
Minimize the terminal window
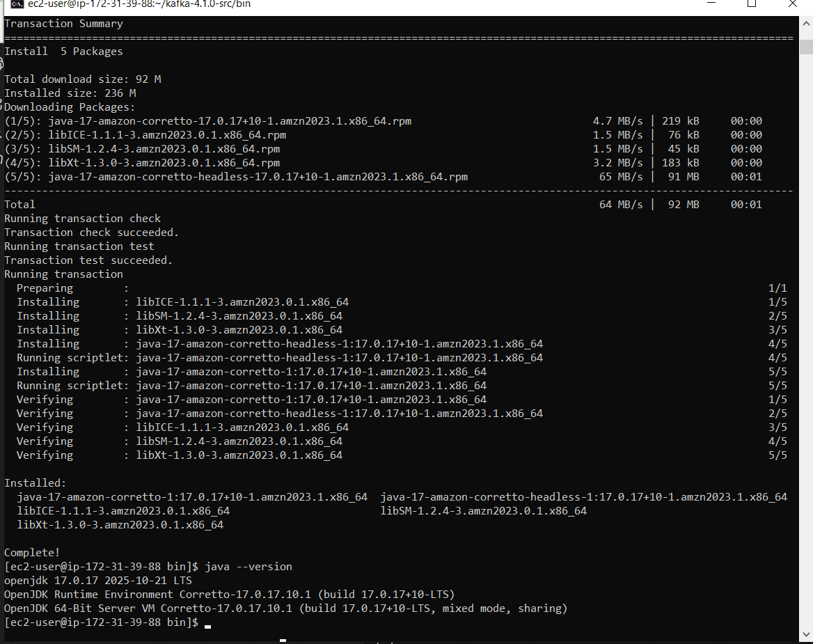tap(713, 4)
